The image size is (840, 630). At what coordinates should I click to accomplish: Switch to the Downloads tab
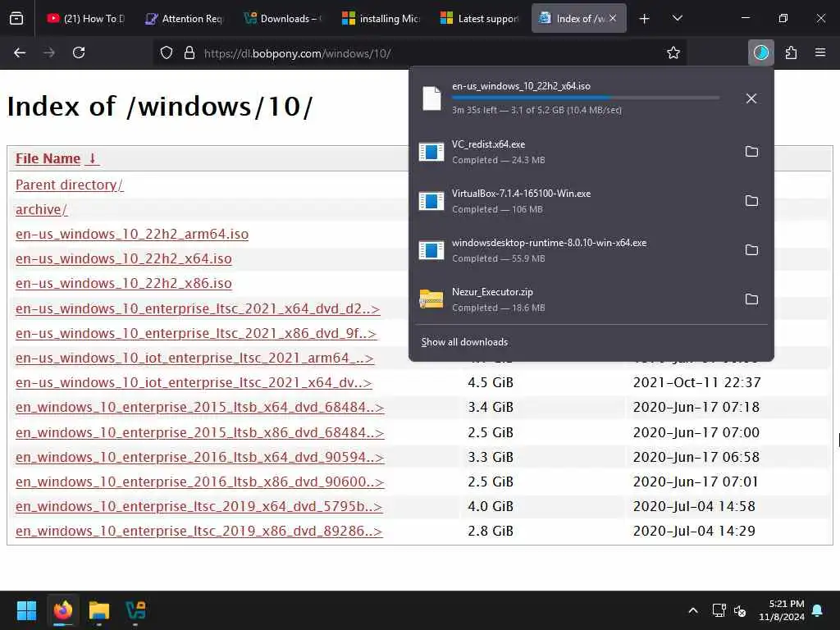click(282, 19)
